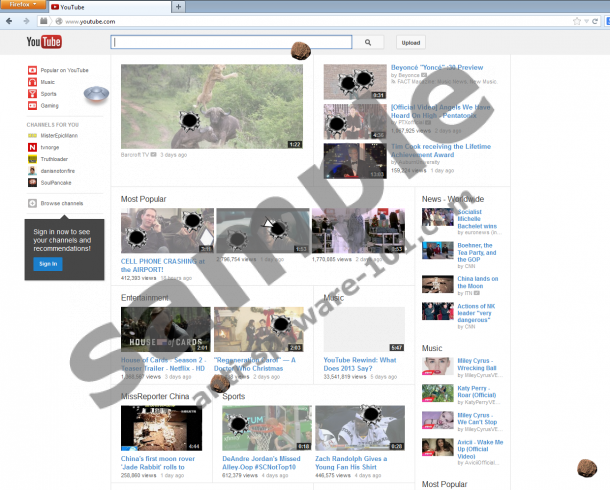This screenshot has width=610, height=490.
Task: Open Beyoncé "Yoncé" Preview video link
Action: coord(429,68)
